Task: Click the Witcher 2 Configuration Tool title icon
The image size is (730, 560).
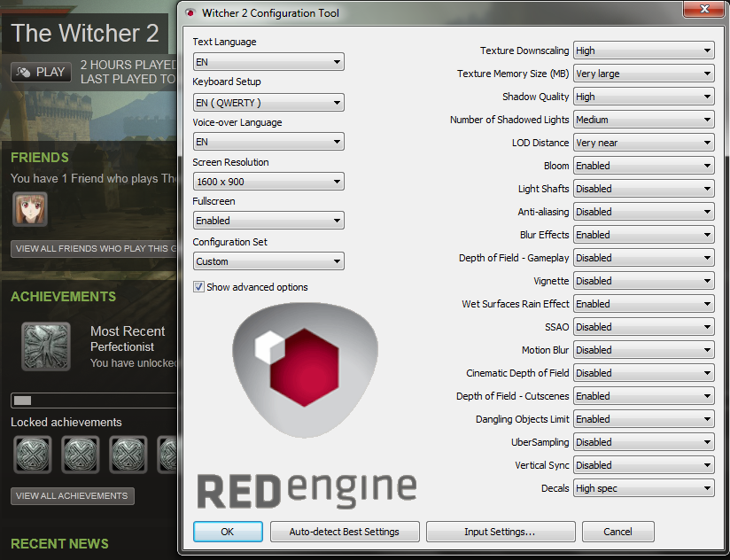Action: (x=190, y=12)
